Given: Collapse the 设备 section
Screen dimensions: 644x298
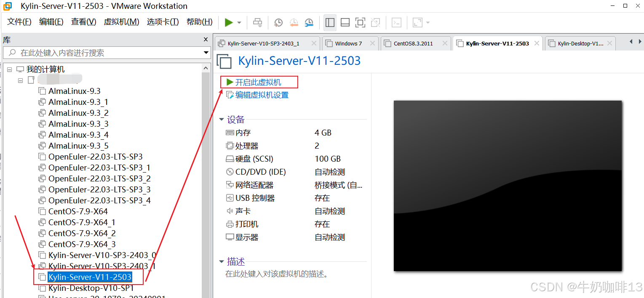Looking at the screenshot, I should (x=222, y=120).
